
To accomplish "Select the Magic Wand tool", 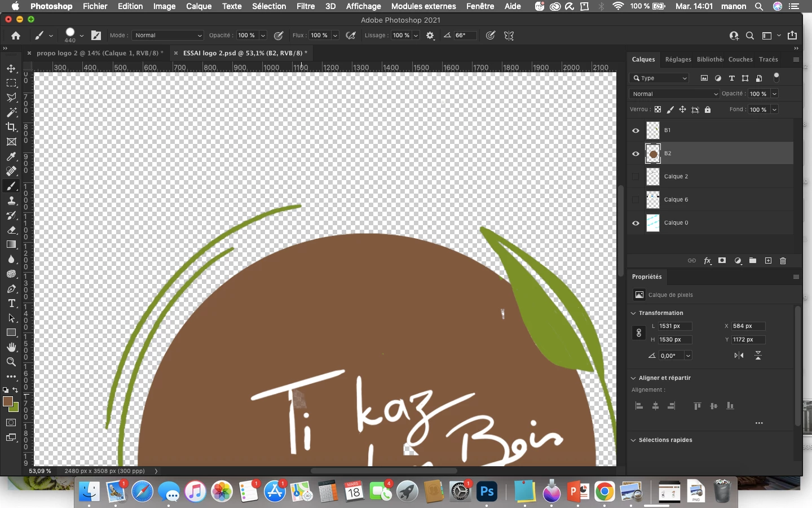I will pos(11,112).
